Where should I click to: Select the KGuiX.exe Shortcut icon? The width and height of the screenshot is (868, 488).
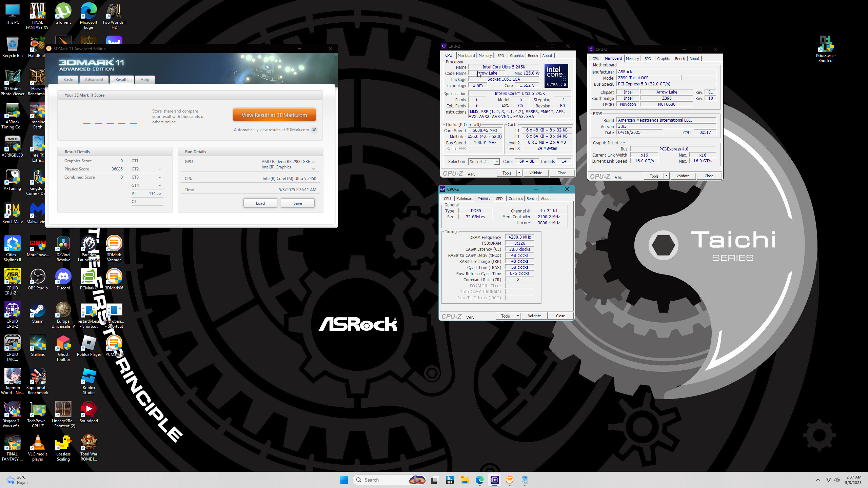826,49
